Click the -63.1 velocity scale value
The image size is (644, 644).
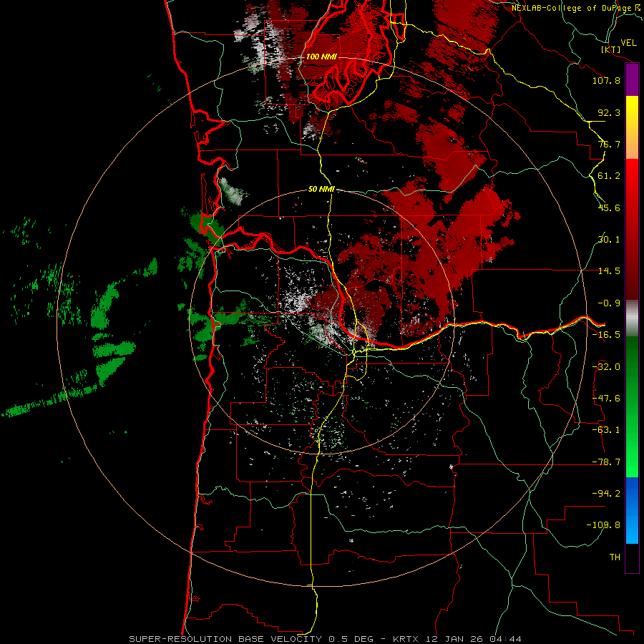(x=606, y=430)
